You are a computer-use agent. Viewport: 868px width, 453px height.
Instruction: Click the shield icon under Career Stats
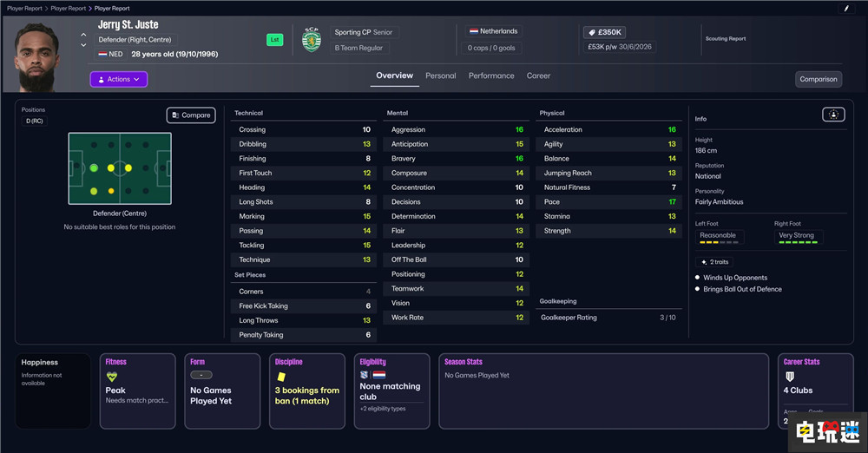[x=790, y=377]
